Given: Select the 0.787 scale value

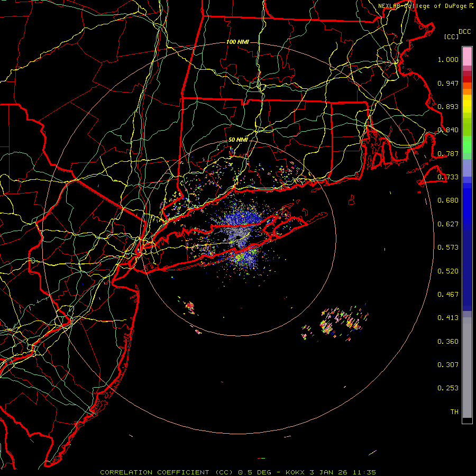Looking at the screenshot, I should tap(448, 153).
